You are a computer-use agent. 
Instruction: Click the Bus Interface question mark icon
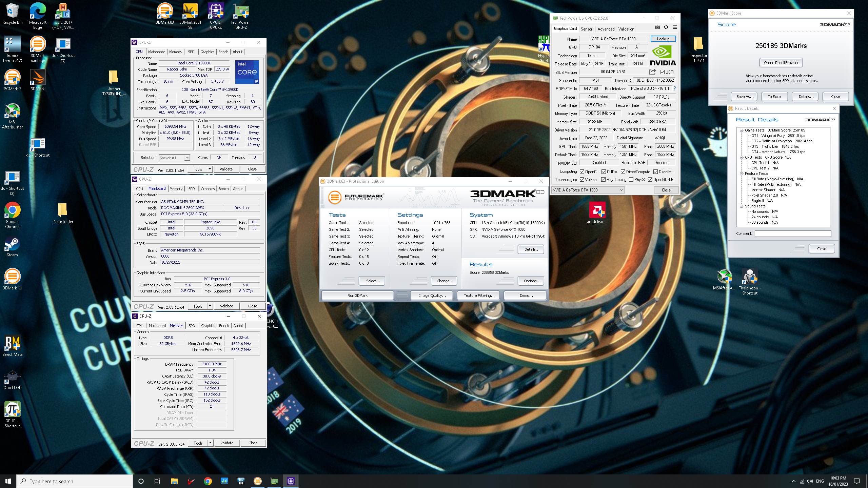[674, 88]
